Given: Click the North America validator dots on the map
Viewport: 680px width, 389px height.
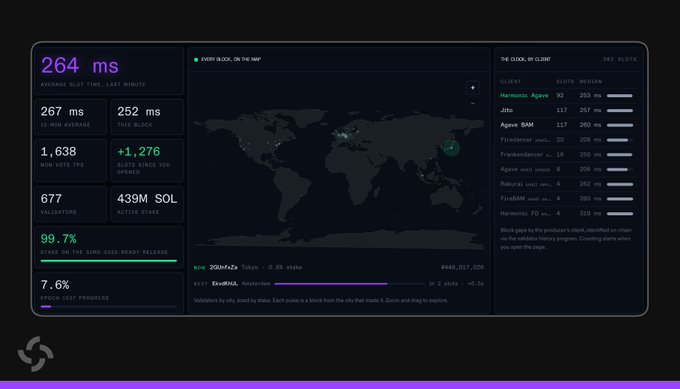Looking at the screenshot, I should coord(262,145).
